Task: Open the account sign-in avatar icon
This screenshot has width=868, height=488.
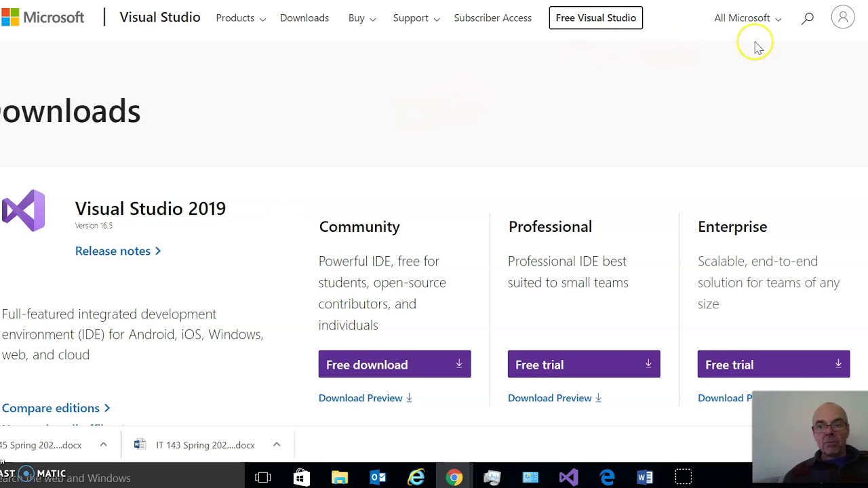Action: (843, 18)
